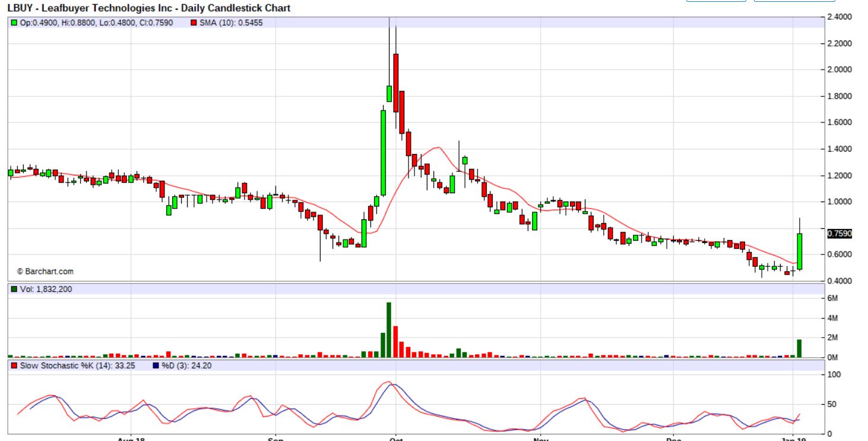Click the 1.2000 price axis label
The width and height of the screenshot is (868, 441).
840,176
